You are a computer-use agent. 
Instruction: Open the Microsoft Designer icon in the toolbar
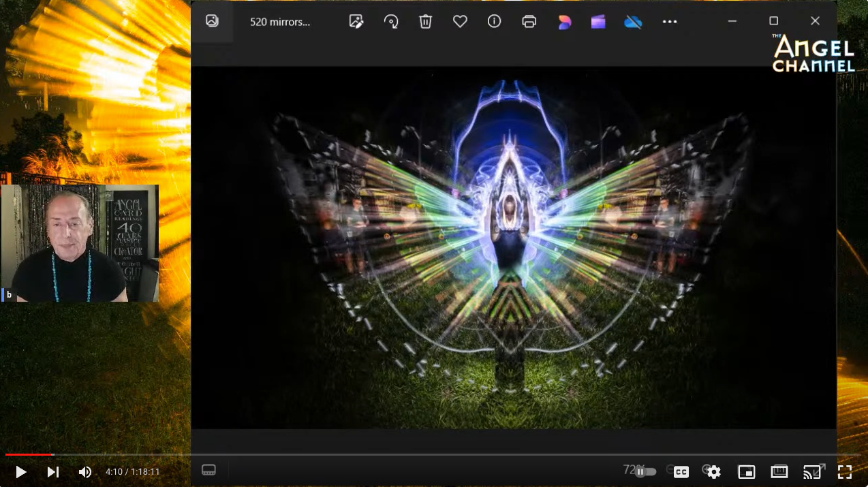point(564,22)
